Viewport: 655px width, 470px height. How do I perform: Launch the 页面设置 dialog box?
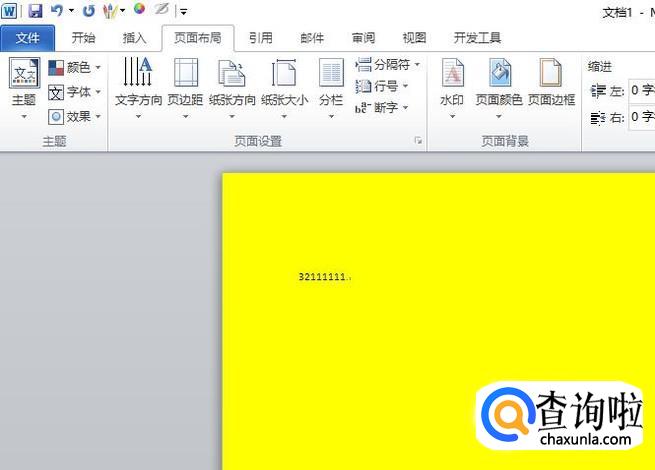click(x=418, y=141)
